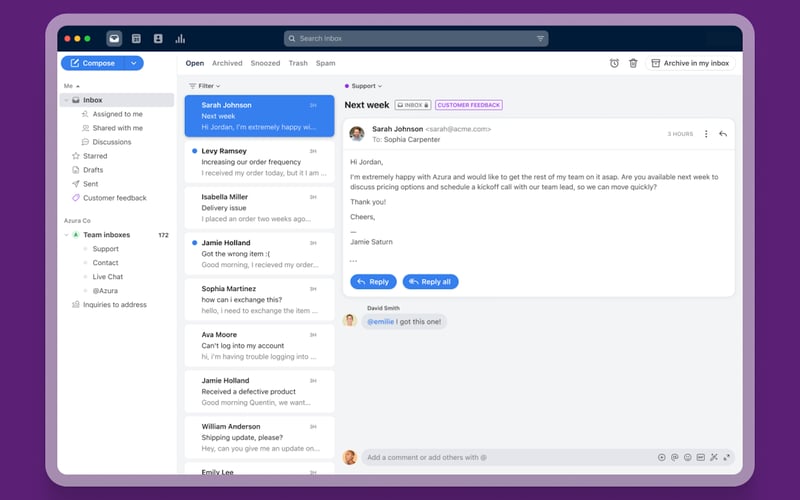The image size is (800, 500).
Task: Open the Support inbox dropdown
Action: pos(363,86)
